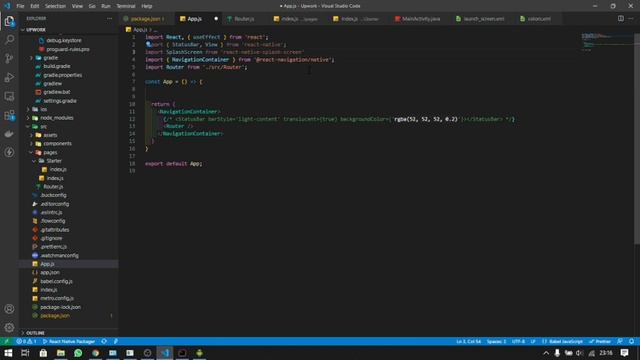
Task: Open the Remote Explorer view icon
Action: pos(9,96)
